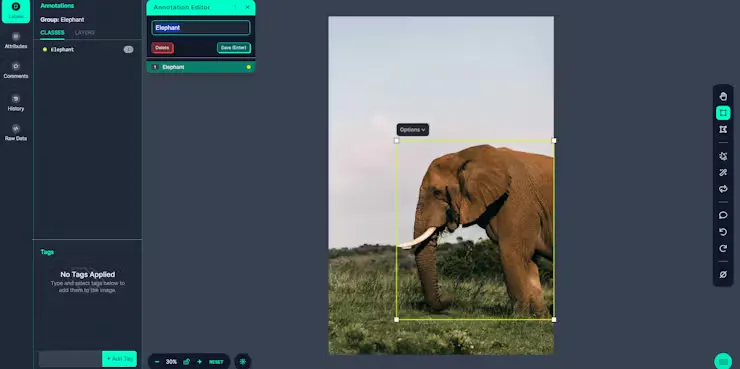
Task: Click the Annotations panel heading
Action: (x=57, y=6)
